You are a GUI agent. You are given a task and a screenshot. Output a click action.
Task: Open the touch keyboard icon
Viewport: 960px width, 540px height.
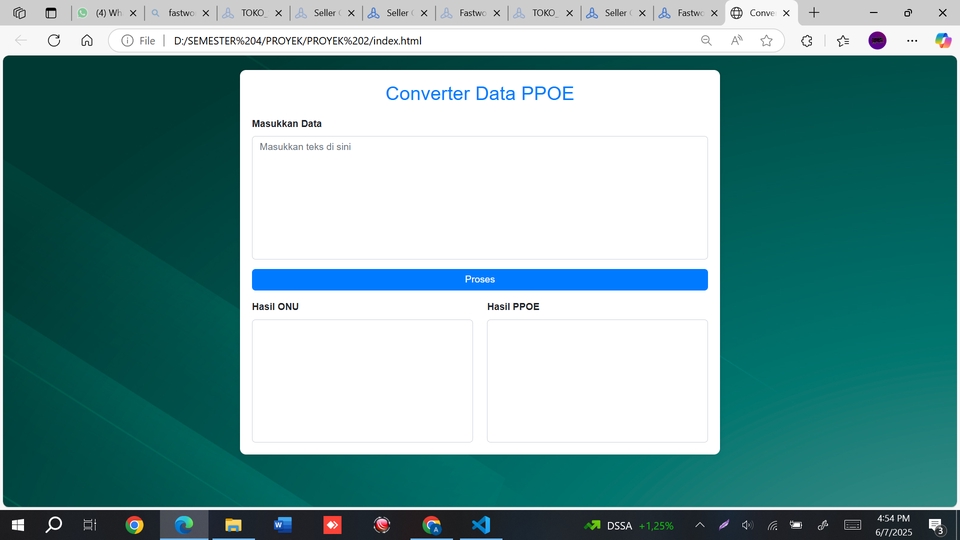coord(852,525)
